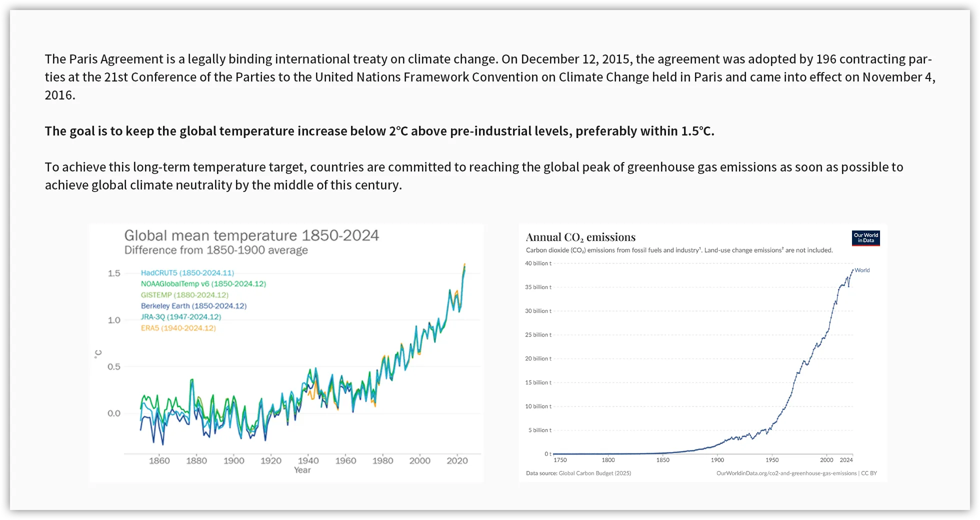Viewport: 980px width, 520px height.
Task: Click the orange ERA5 legend label
Action: (x=178, y=328)
